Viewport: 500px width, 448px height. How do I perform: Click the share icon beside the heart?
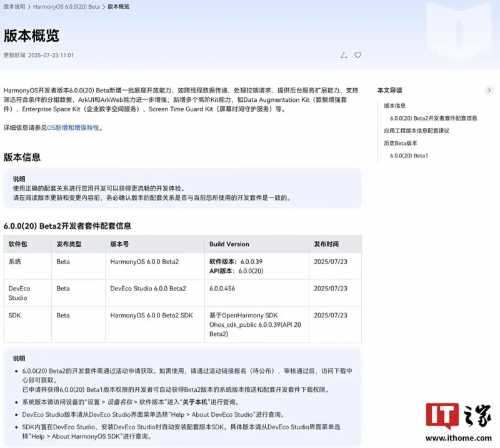pos(343,55)
